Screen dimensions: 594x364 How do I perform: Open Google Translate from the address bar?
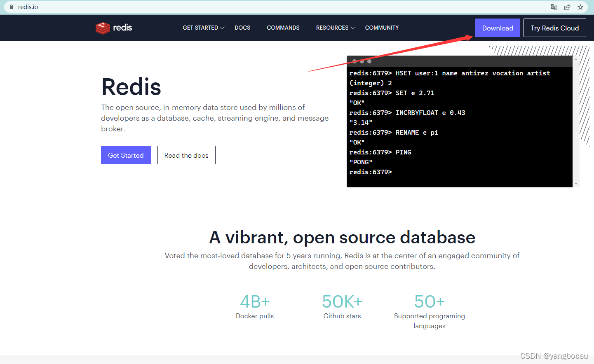554,7
